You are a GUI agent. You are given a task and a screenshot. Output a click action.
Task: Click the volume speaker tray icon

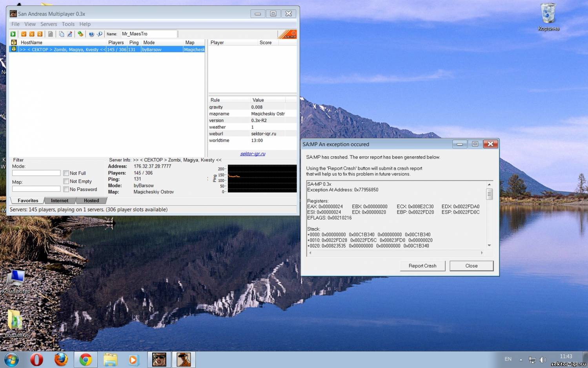pyautogui.click(x=543, y=359)
